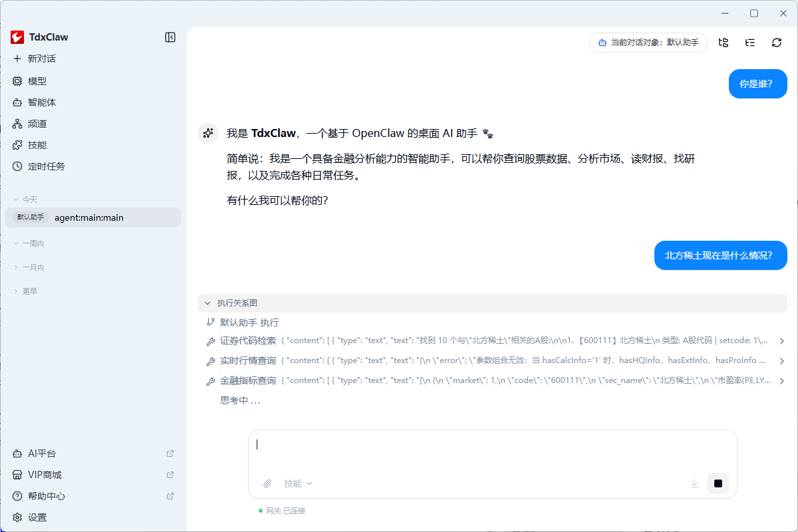
Task: Minimize the TdxClaw window
Action: click(725, 13)
